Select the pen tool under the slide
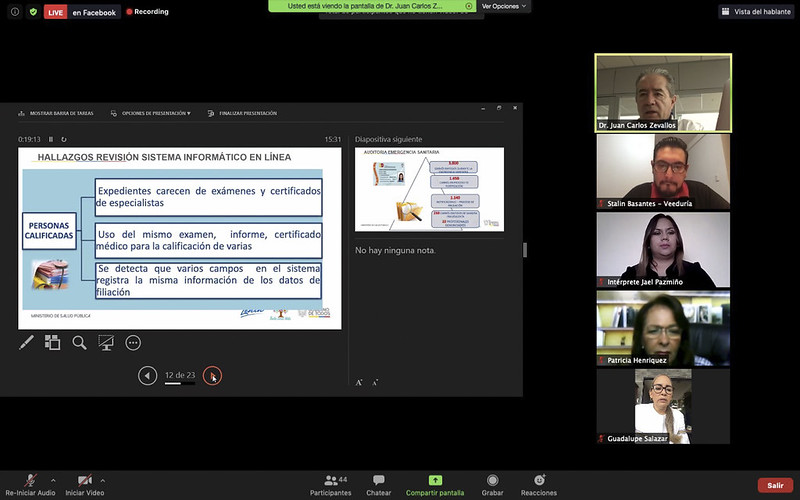The width and height of the screenshot is (800, 500). (x=27, y=342)
